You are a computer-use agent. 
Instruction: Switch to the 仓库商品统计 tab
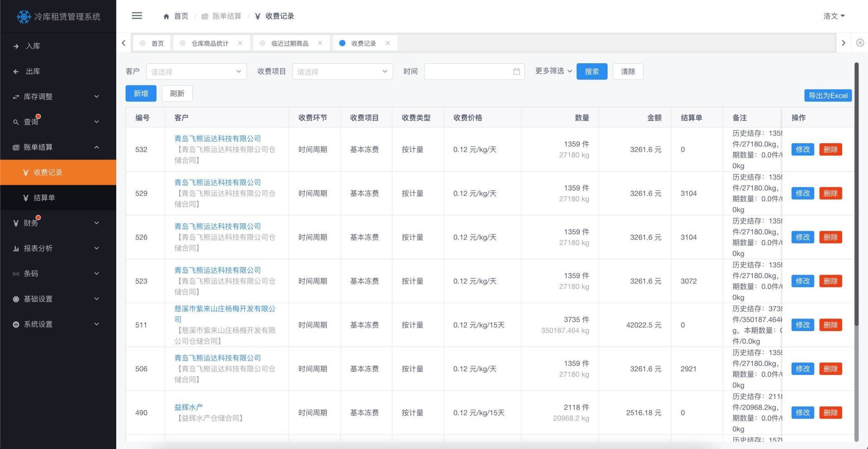pyautogui.click(x=210, y=43)
